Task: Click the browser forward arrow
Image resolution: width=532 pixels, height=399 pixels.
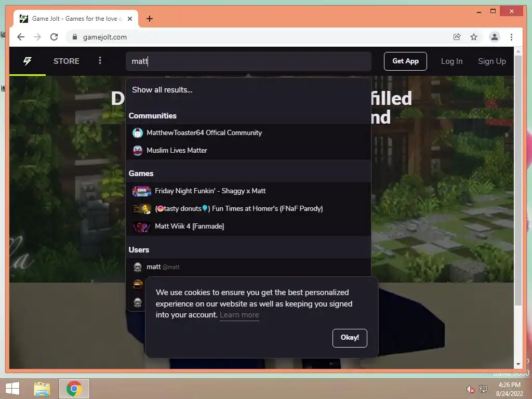Action: [x=37, y=37]
